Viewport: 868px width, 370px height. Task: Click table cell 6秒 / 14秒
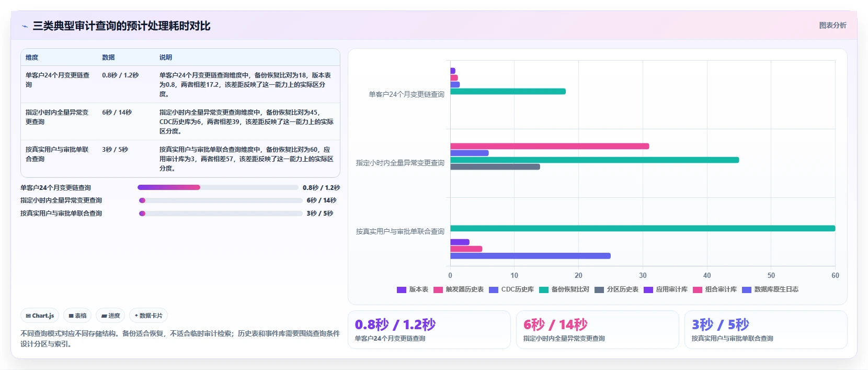[x=117, y=113]
